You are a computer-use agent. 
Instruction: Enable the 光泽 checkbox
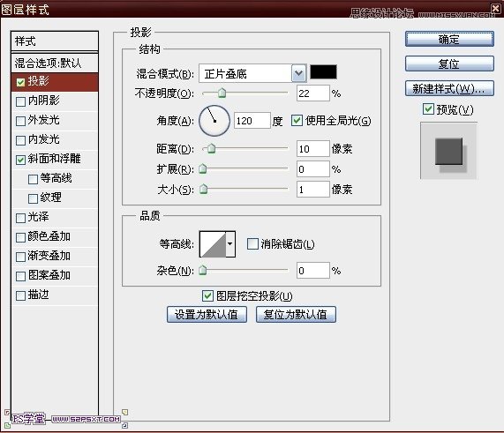click(x=20, y=218)
